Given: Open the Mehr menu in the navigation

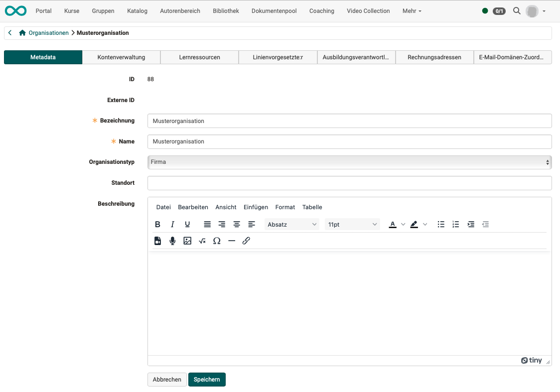Looking at the screenshot, I should [412, 10].
